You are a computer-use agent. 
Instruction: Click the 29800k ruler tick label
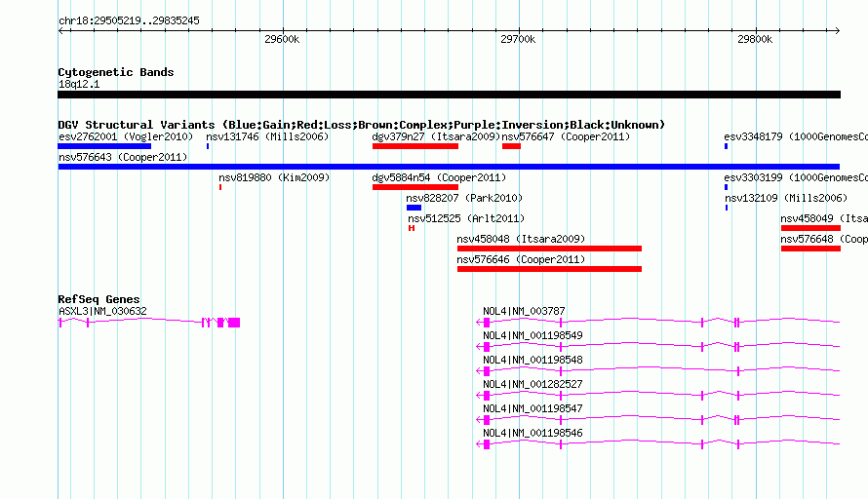click(755, 39)
